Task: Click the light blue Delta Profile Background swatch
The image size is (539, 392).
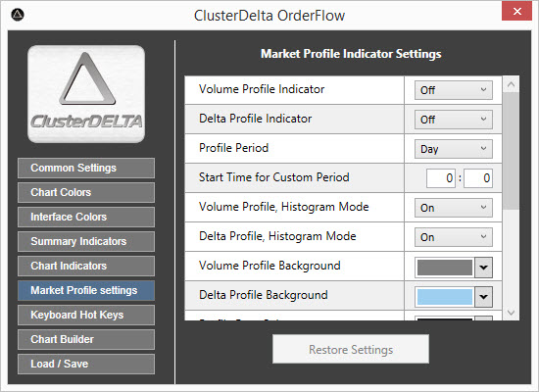Action: pyautogui.click(x=445, y=297)
